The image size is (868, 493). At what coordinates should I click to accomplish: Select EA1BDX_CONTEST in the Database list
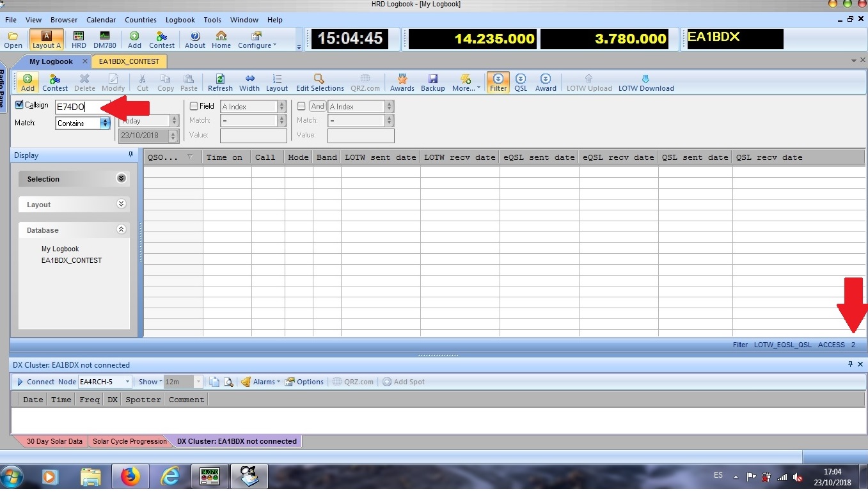(x=72, y=260)
